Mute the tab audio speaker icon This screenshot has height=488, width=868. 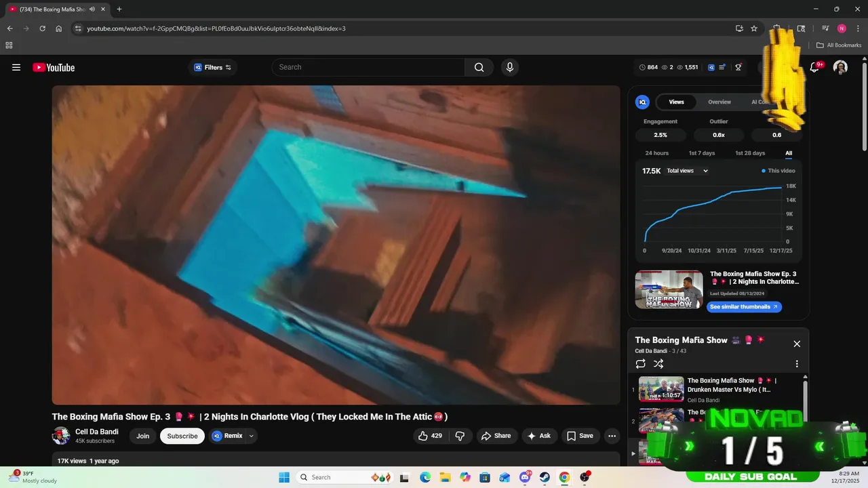pos(92,9)
